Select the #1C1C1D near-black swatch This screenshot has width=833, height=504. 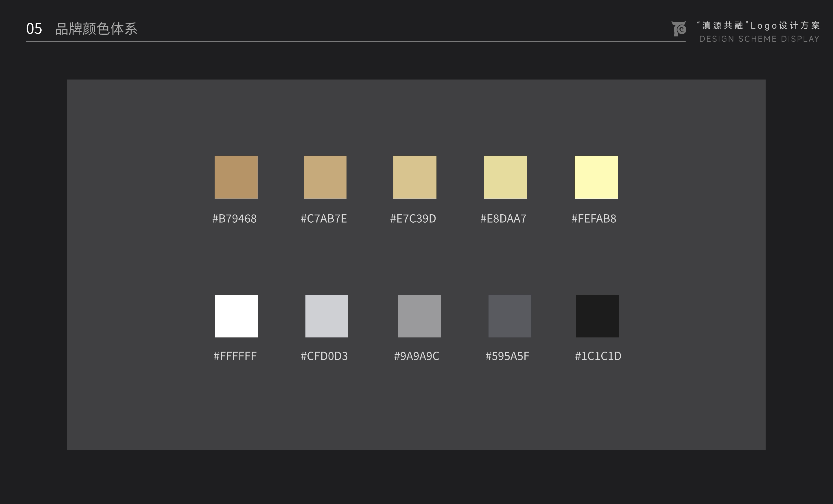[x=597, y=316]
